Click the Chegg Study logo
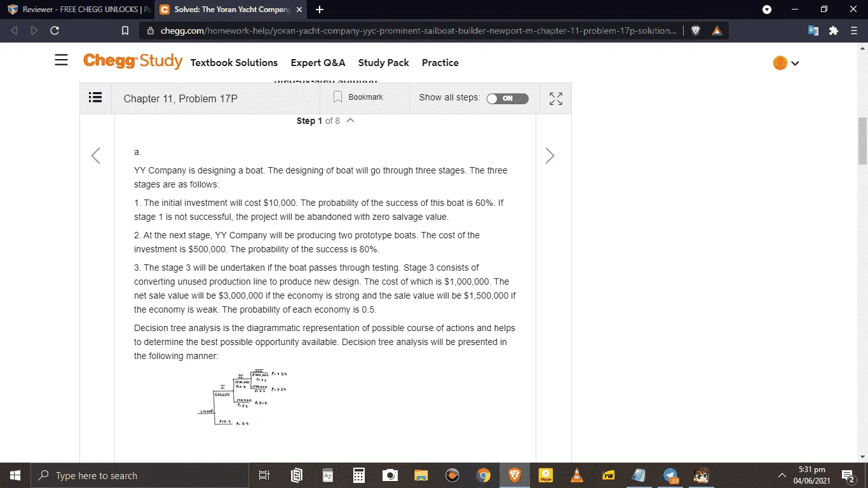This screenshot has width=868, height=488. (132, 62)
